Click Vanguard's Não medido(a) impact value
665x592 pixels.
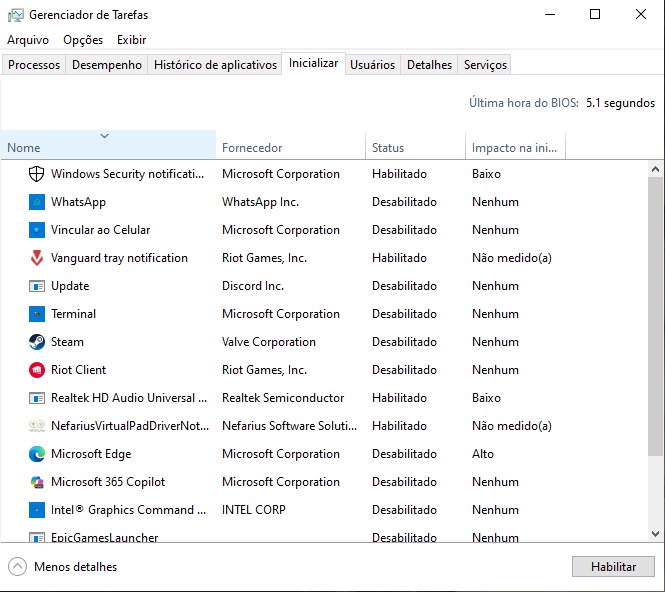tap(511, 258)
